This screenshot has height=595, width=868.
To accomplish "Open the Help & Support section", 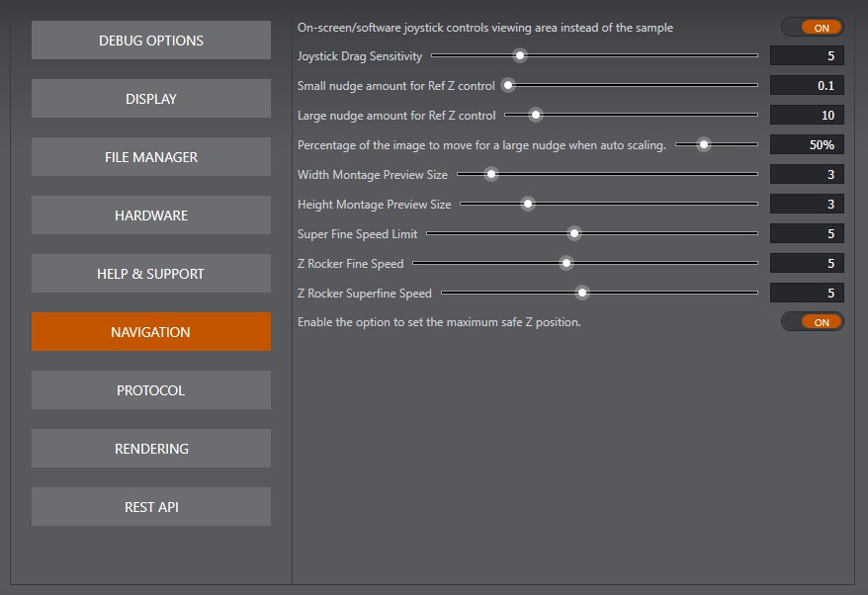I will [x=150, y=274].
